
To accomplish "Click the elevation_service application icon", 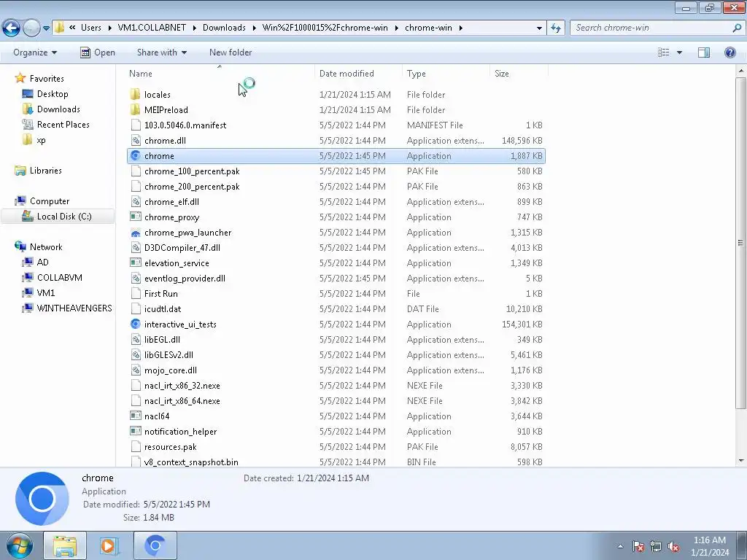I will point(136,262).
